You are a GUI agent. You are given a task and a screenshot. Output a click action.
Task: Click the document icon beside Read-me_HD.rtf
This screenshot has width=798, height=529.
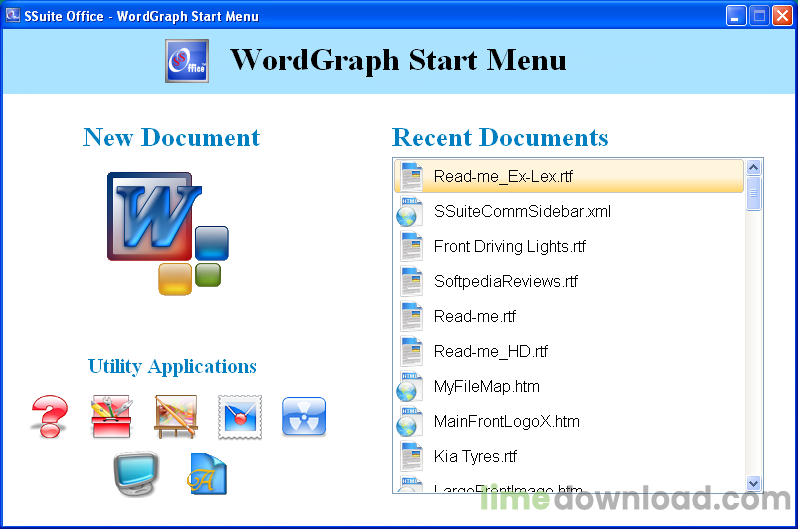(411, 351)
